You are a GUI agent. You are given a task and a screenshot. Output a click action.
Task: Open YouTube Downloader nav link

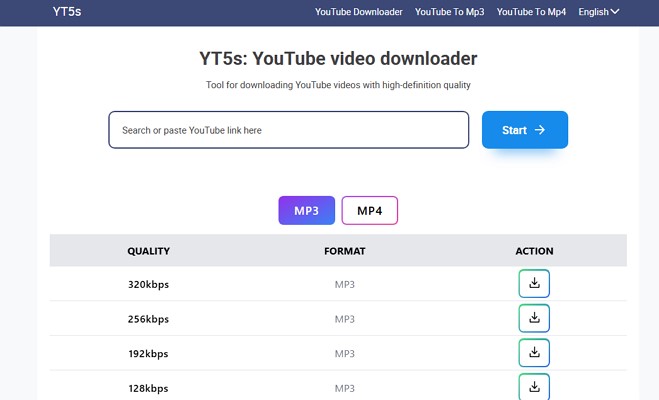coord(358,12)
